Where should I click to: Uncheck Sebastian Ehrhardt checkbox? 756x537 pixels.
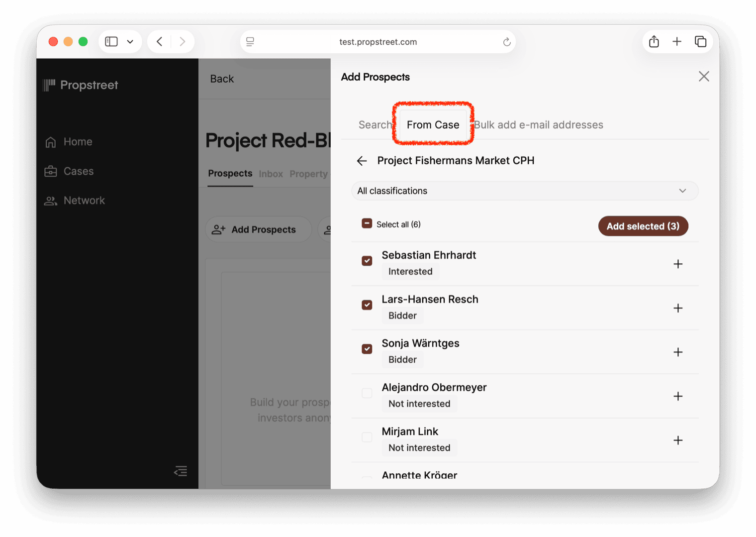point(367,261)
